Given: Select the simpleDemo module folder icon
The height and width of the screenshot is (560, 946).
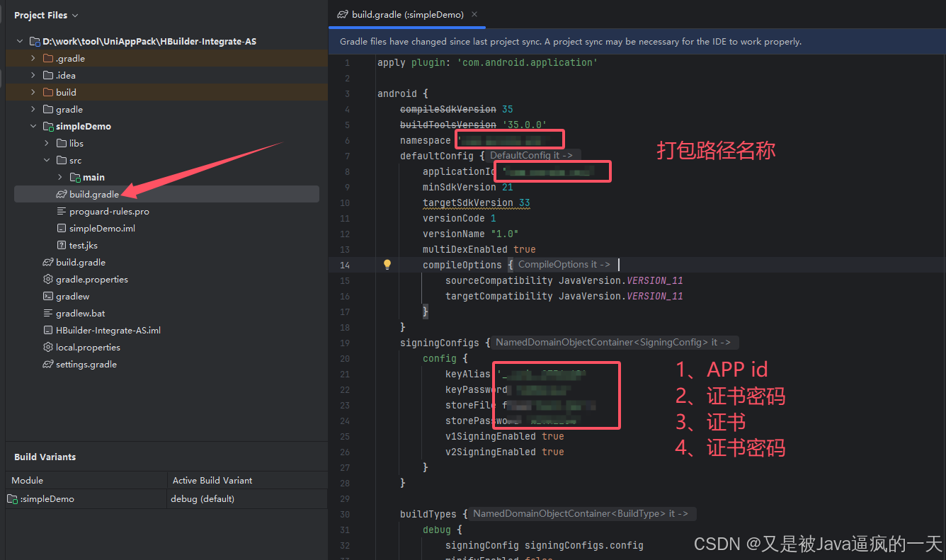Looking at the screenshot, I should pyautogui.click(x=48, y=126).
